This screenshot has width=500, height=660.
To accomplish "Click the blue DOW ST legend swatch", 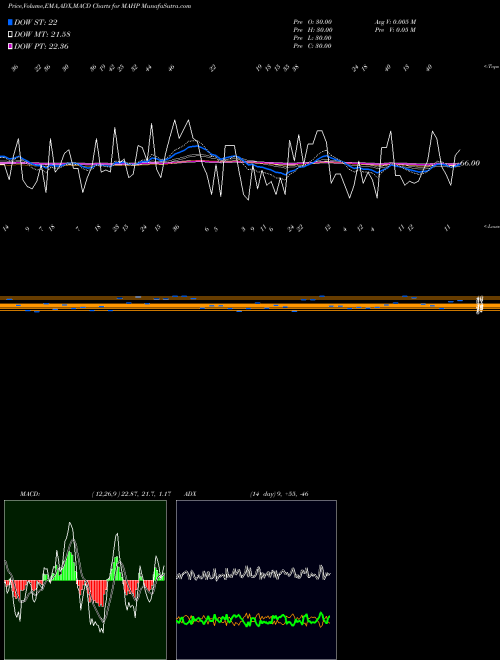I will (10, 22).
